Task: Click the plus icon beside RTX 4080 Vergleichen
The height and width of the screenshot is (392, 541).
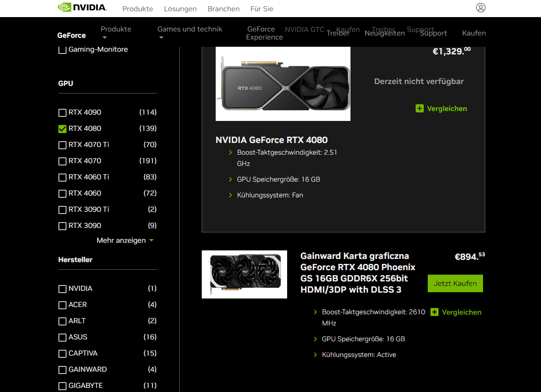Action: click(x=420, y=108)
